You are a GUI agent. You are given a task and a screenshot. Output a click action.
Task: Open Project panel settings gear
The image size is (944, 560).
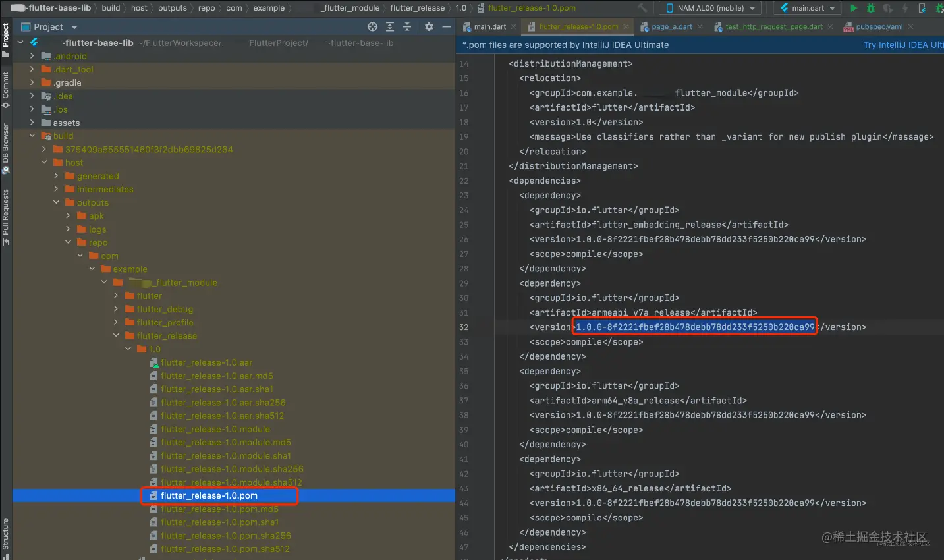tap(429, 26)
